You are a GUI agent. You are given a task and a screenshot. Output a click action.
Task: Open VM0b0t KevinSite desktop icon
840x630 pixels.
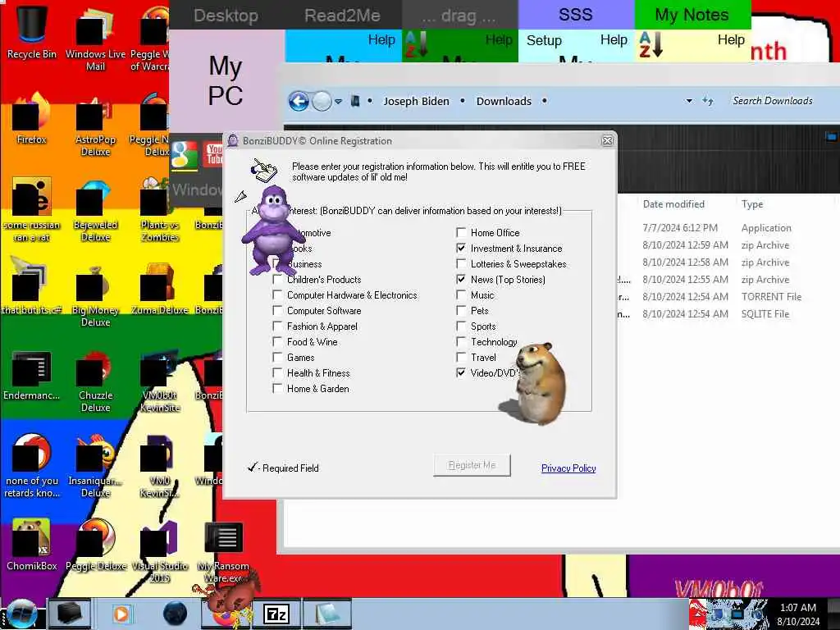tap(160, 381)
